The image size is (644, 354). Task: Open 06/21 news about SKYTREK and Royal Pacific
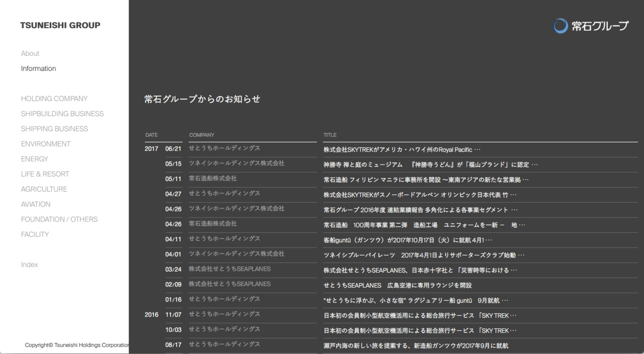[x=402, y=150]
